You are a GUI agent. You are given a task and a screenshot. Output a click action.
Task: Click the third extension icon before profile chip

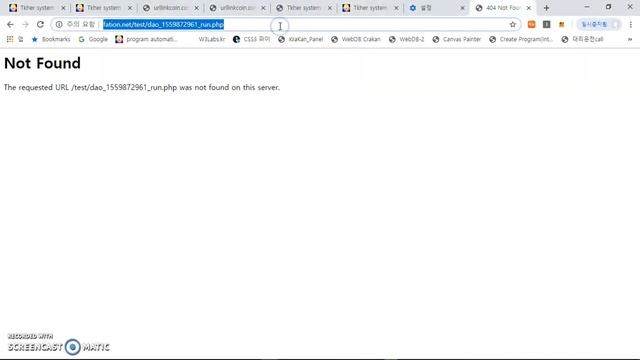(562, 24)
